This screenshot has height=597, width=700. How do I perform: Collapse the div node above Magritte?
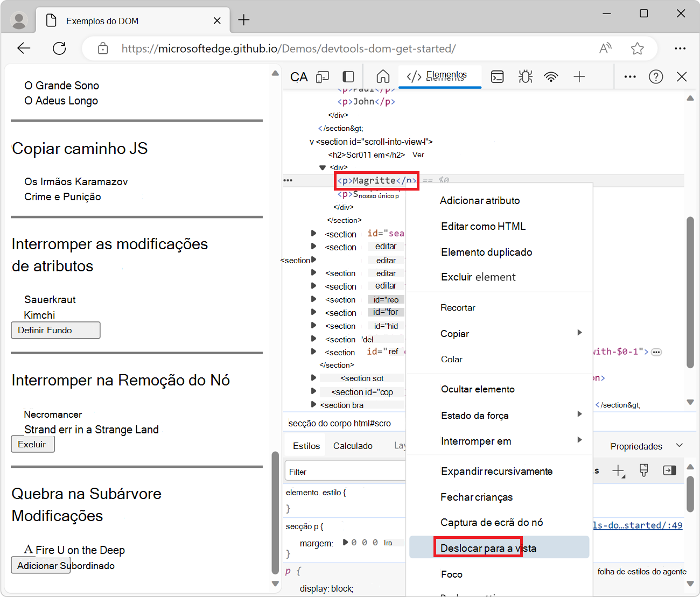click(323, 168)
